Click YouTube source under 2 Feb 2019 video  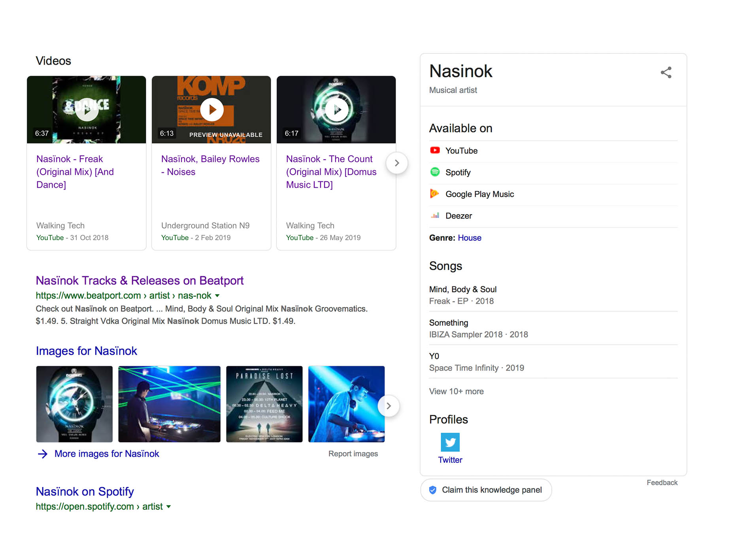pyautogui.click(x=175, y=238)
